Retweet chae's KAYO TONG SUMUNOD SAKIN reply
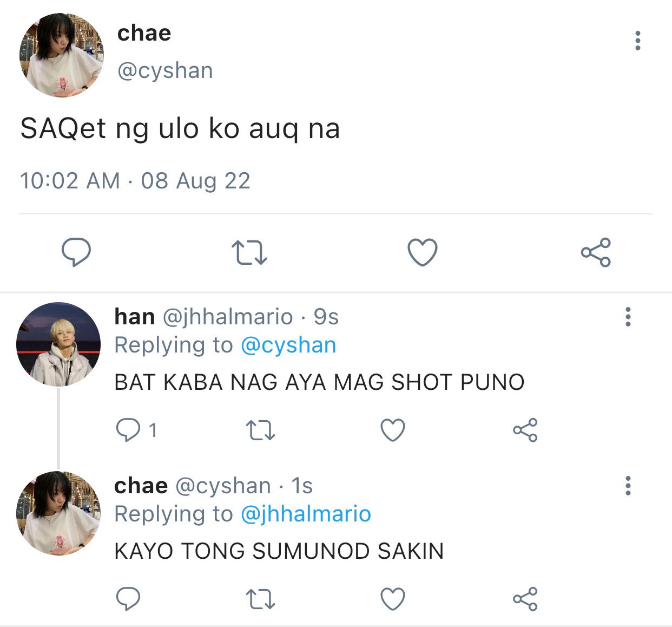The height and width of the screenshot is (627, 672). (261, 599)
